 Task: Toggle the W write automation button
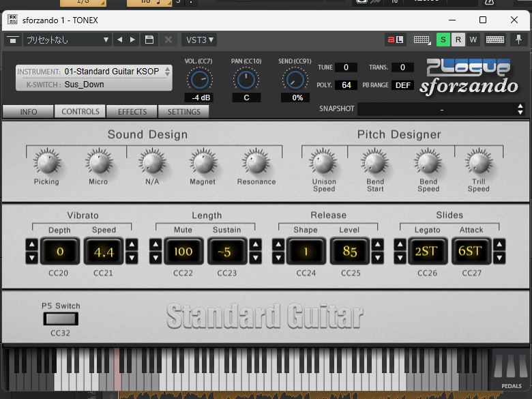tap(473, 40)
